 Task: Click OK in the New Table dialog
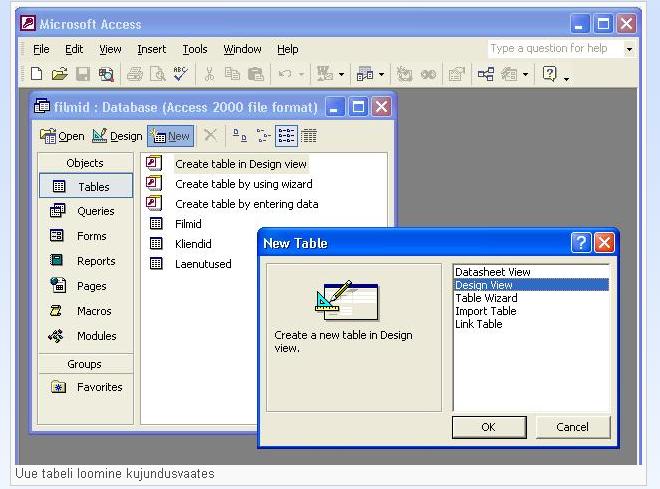(489, 427)
